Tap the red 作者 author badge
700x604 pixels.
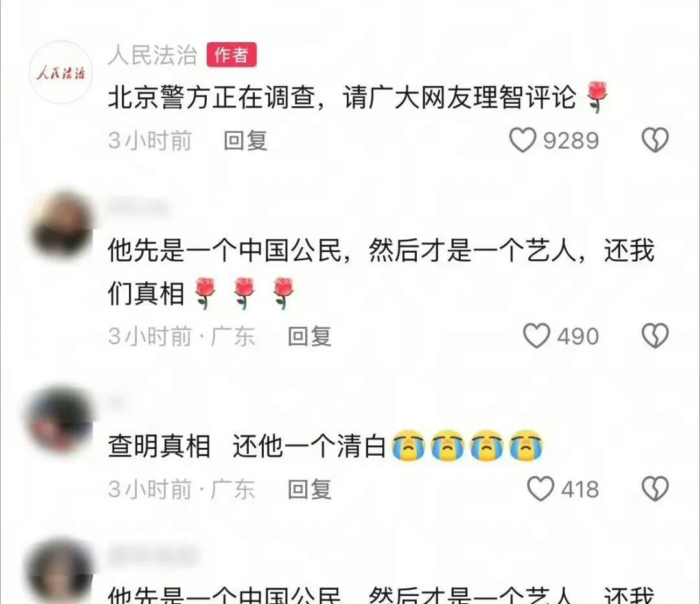231,55
